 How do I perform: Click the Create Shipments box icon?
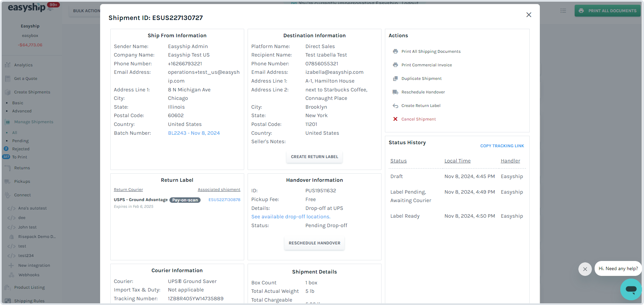[8, 92]
